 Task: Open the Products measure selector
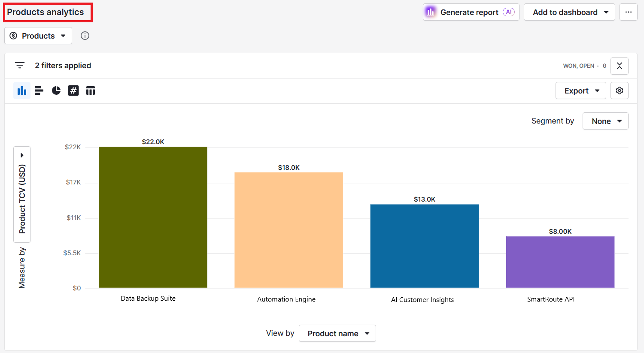pyautogui.click(x=38, y=36)
